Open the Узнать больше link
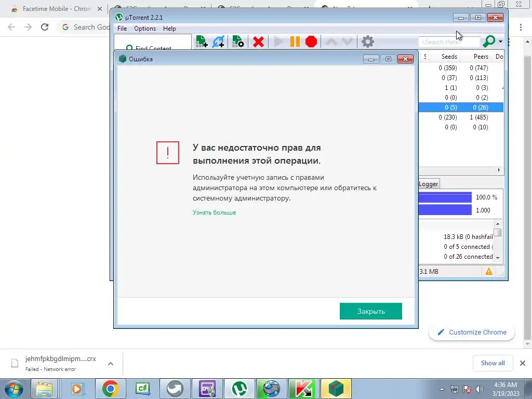 tap(215, 212)
